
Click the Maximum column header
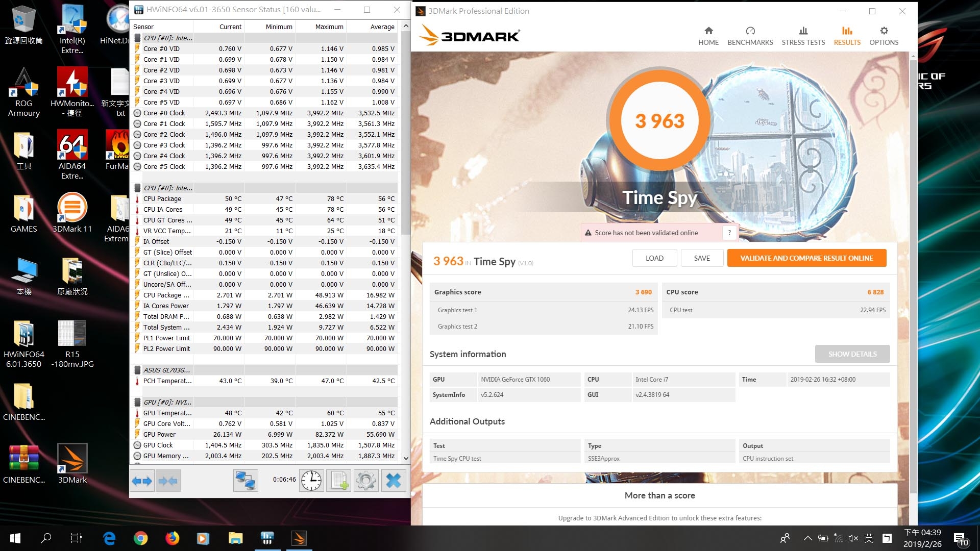point(321,27)
